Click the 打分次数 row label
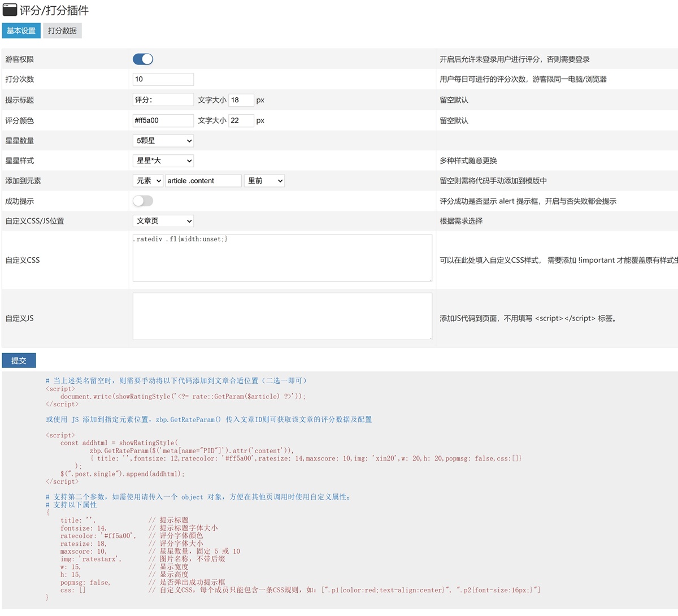This screenshot has width=678, height=616. coord(20,79)
